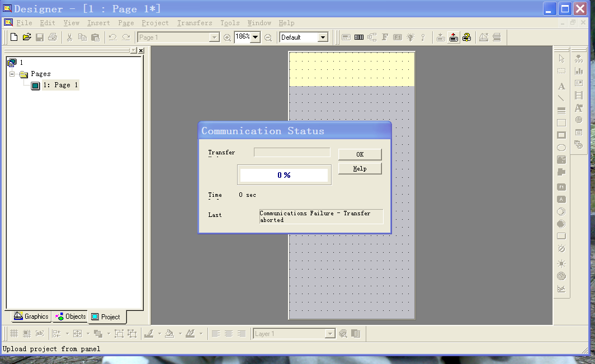Click the panel query icon with question mark
Image resolution: width=595 pixels, height=364 pixels.
(467, 37)
